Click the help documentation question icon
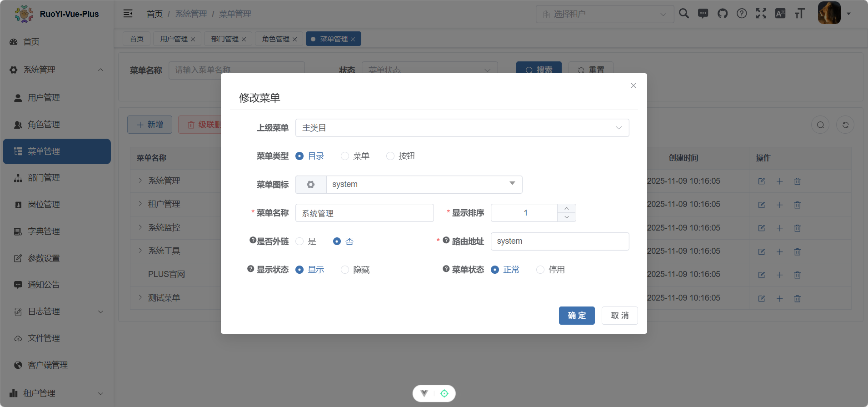The width and height of the screenshot is (868, 407). click(x=741, y=14)
